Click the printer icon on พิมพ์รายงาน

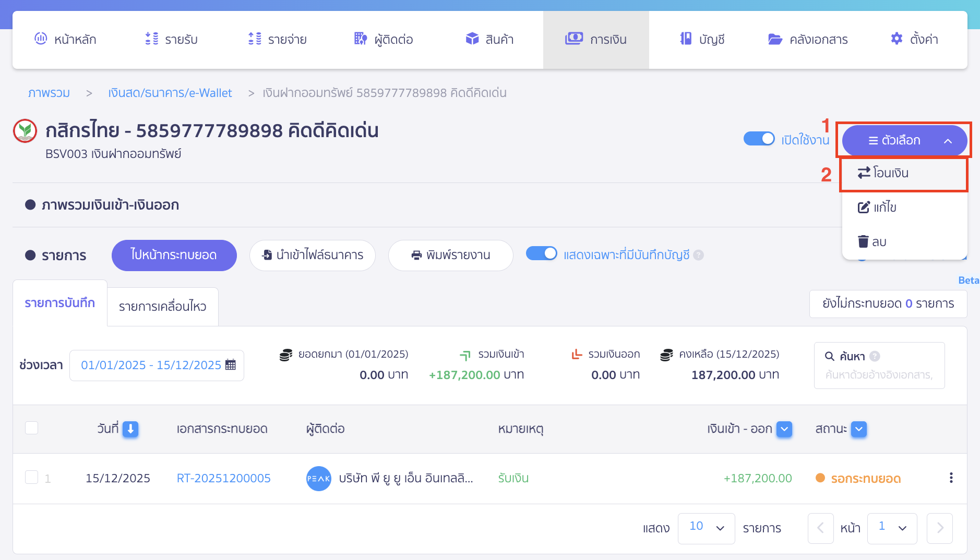coord(416,255)
